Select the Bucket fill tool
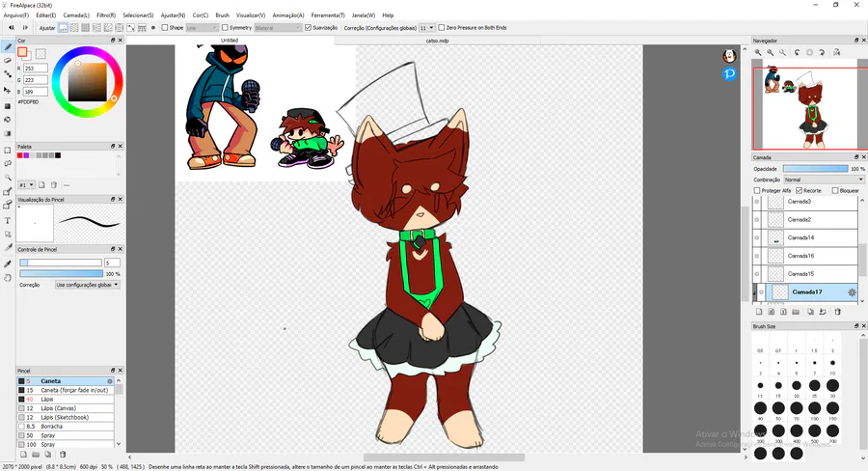The width and height of the screenshot is (868, 471). (x=8, y=119)
